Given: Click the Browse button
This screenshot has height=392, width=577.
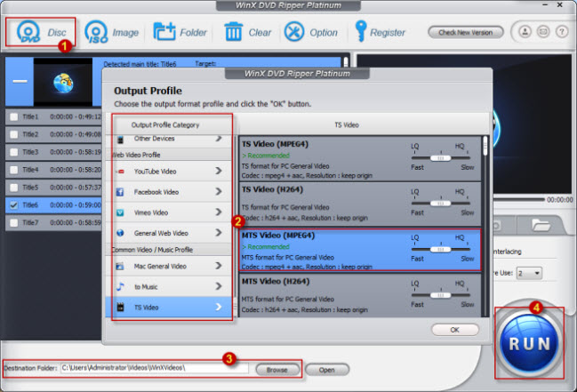Looking at the screenshot, I should 277,370.
